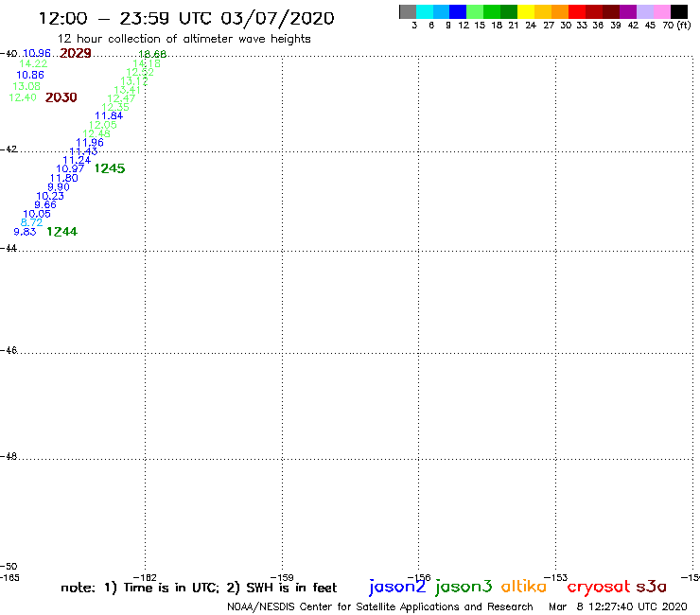Click the -159 longitude axis label
The image size is (700, 615).
coord(282,577)
